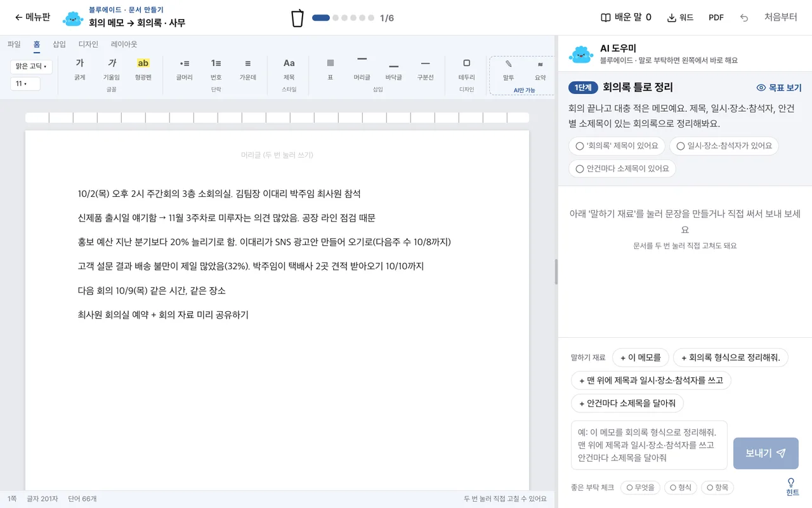Click the AI prompt text input box
The height and width of the screenshot is (508, 812).
[x=649, y=445]
